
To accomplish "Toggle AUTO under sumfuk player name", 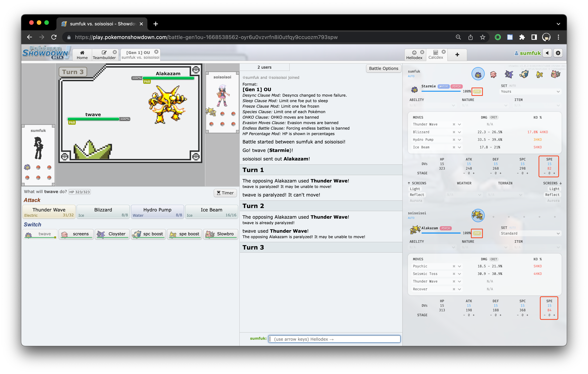I will coord(411,76).
